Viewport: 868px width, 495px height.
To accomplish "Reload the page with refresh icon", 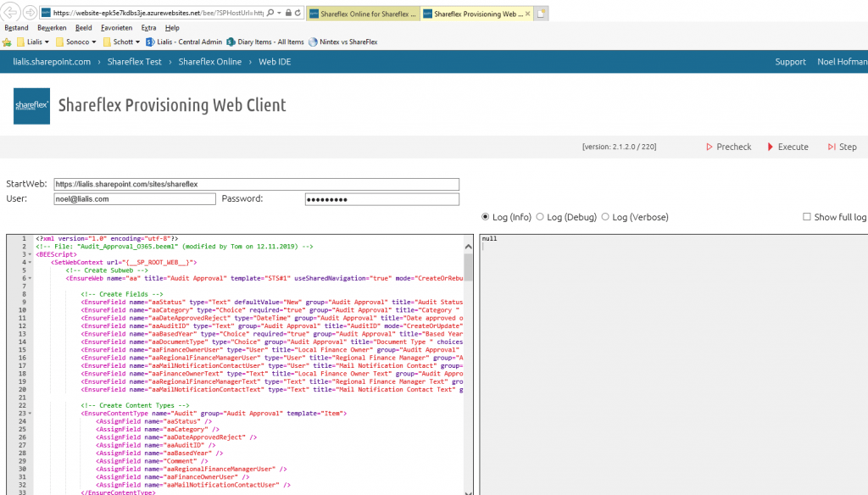I will [298, 13].
